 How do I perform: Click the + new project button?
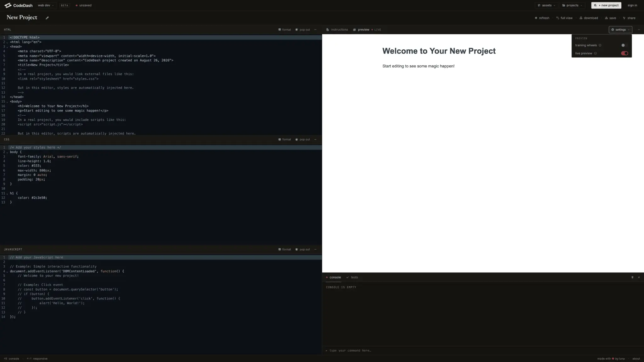(x=606, y=5)
